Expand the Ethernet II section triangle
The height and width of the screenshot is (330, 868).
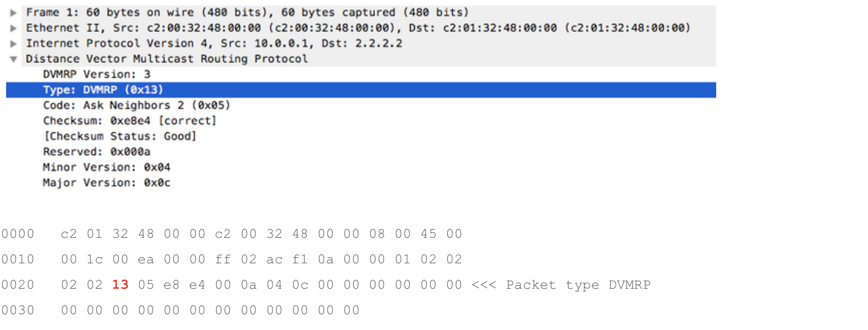coord(14,28)
